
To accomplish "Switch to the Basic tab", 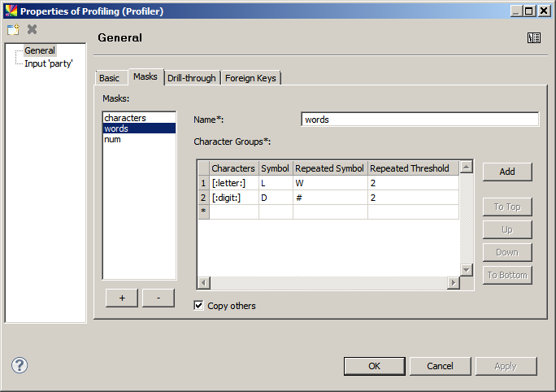I will 109,78.
